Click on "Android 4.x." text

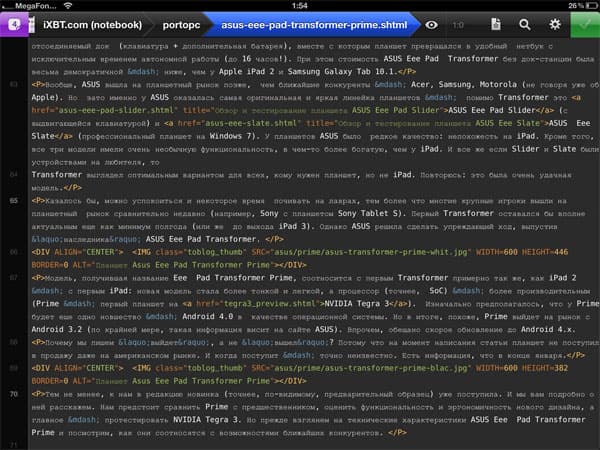coord(546,329)
